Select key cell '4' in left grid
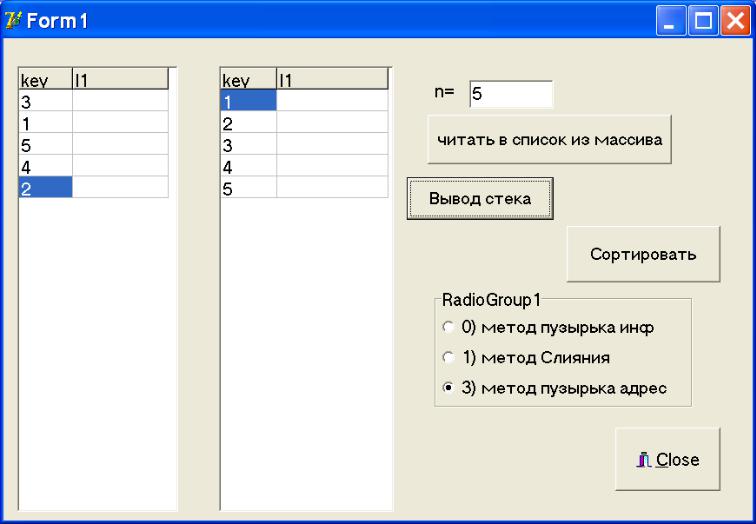756x524 pixels. 46,166
